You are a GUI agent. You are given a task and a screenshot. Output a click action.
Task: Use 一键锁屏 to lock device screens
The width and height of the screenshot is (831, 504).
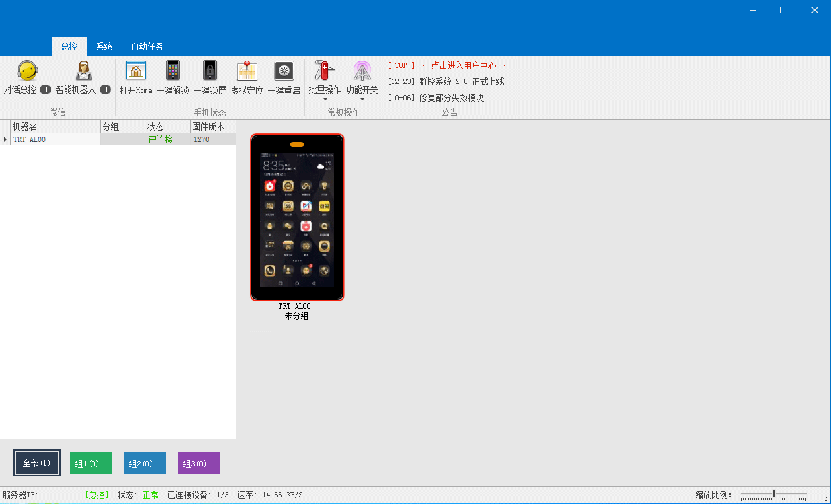pyautogui.click(x=209, y=74)
